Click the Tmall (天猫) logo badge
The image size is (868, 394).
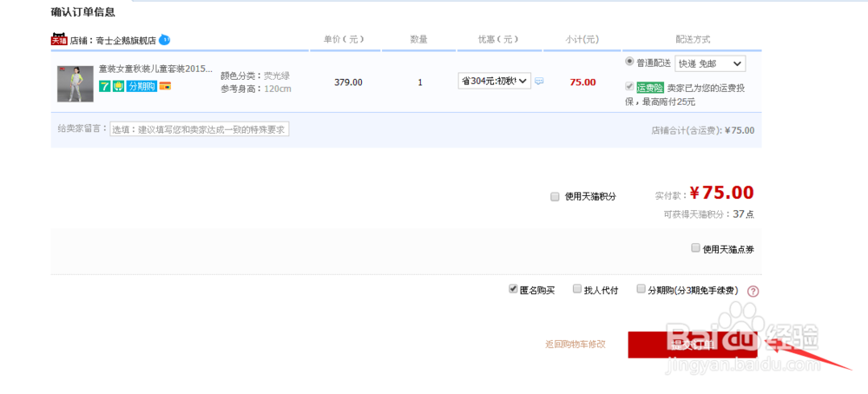tap(59, 40)
